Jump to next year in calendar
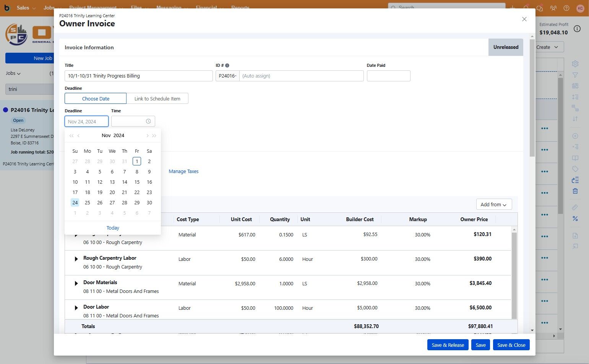 tap(154, 136)
